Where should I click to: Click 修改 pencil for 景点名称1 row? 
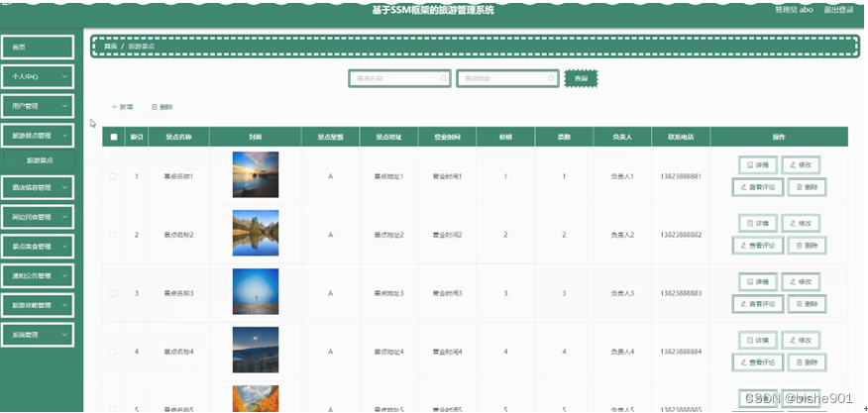click(801, 165)
